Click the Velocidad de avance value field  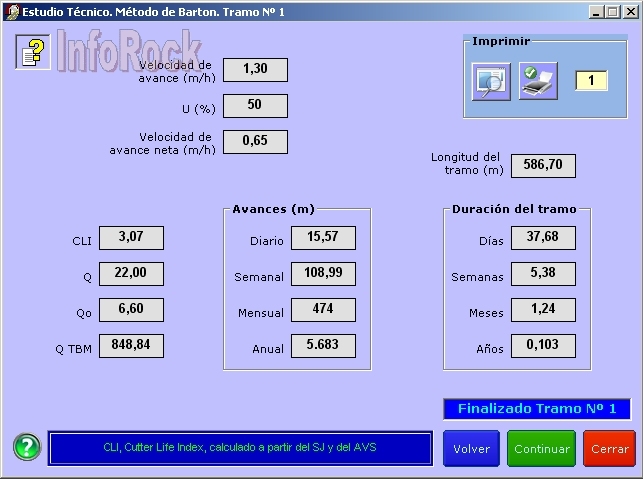pyautogui.click(x=255, y=70)
